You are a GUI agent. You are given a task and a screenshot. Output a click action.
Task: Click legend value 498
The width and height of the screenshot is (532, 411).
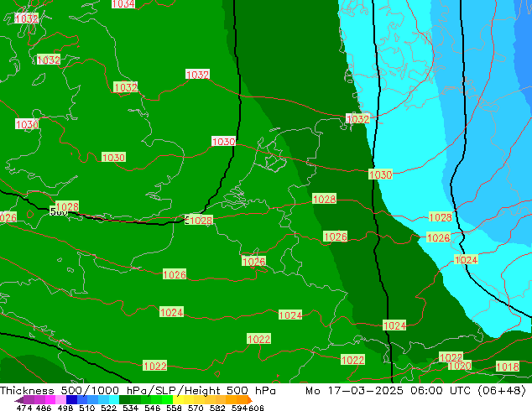(65, 408)
